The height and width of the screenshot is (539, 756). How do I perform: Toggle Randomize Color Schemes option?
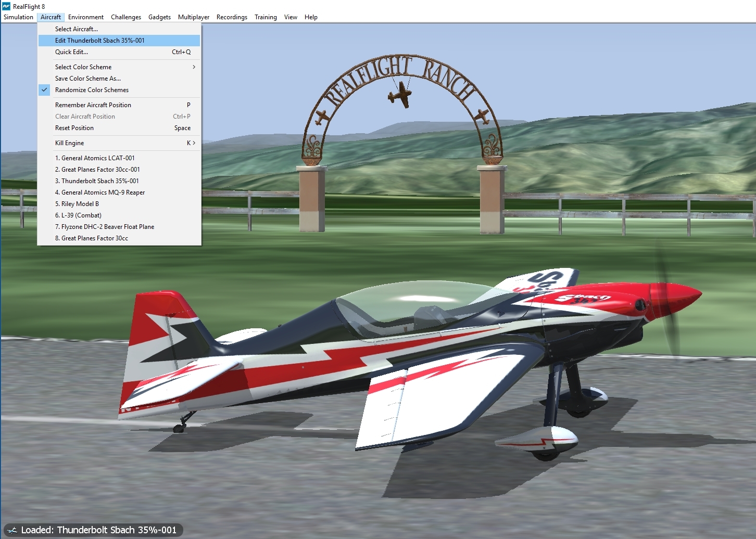click(x=119, y=90)
